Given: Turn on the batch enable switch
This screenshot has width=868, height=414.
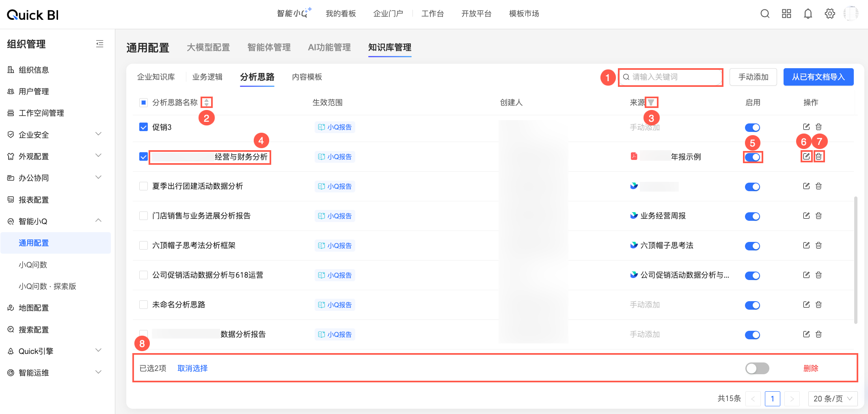Looking at the screenshot, I should pos(757,368).
